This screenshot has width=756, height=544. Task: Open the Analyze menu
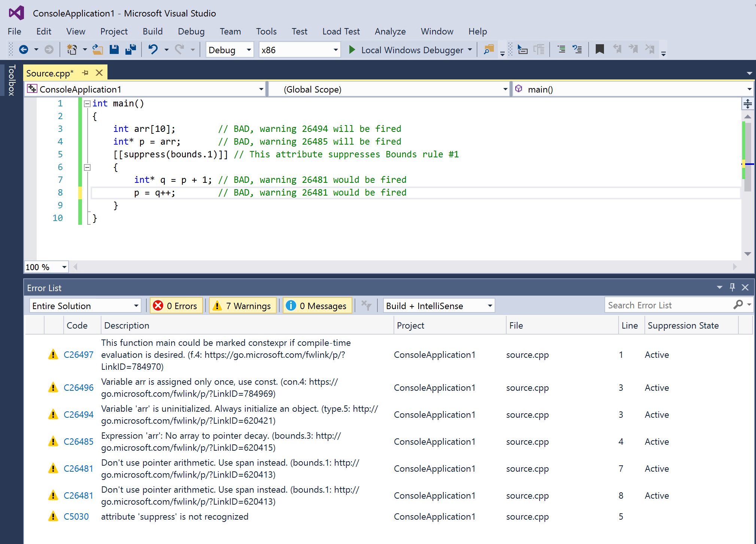coord(390,31)
